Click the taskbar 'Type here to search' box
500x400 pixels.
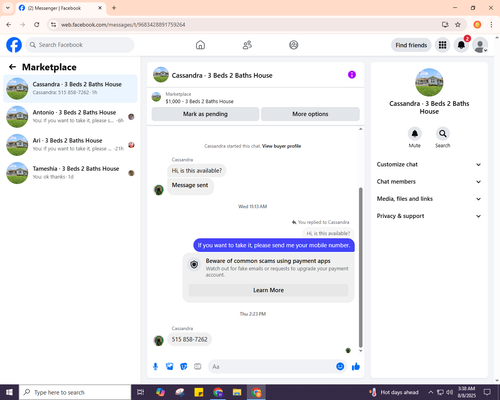(x=75, y=392)
